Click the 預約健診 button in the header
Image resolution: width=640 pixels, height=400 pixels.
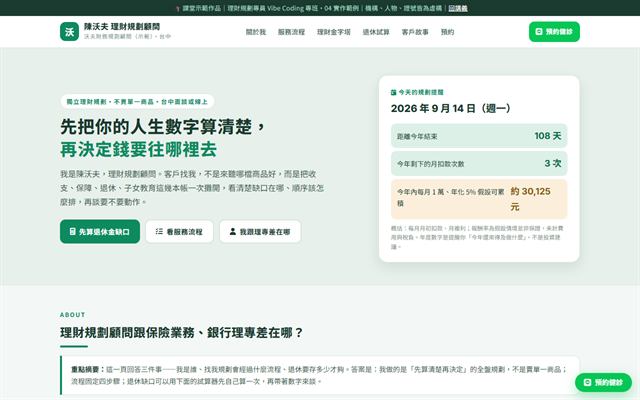coord(554,31)
